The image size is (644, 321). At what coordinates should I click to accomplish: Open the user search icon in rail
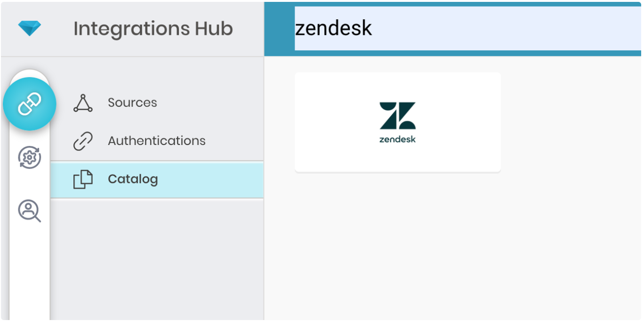click(30, 210)
